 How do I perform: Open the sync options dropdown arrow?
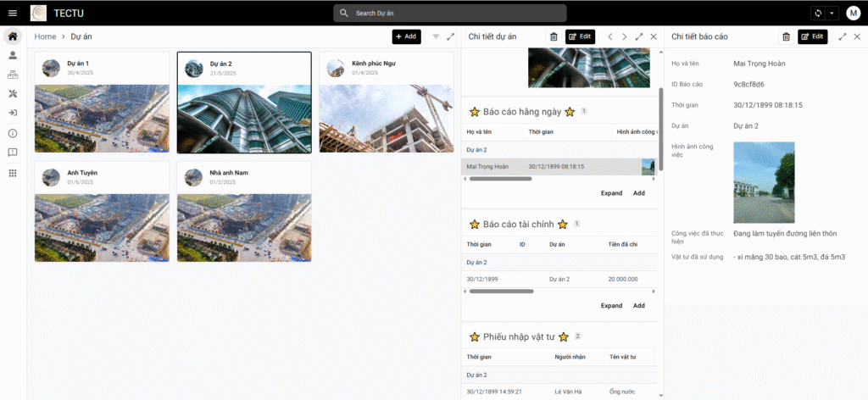[832, 14]
